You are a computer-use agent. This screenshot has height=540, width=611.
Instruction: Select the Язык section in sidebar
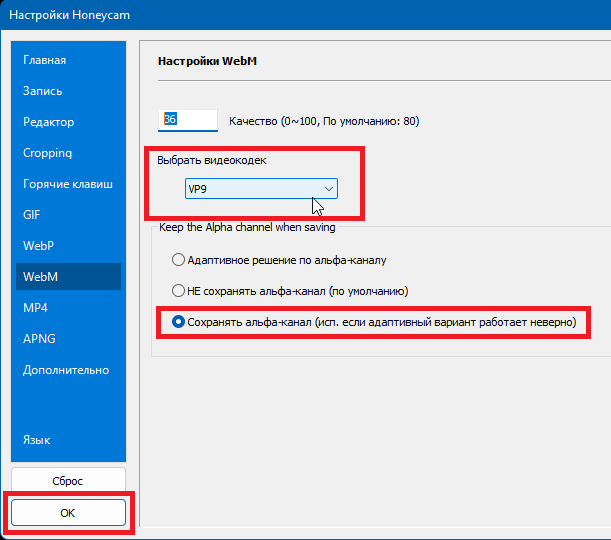pos(37,440)
